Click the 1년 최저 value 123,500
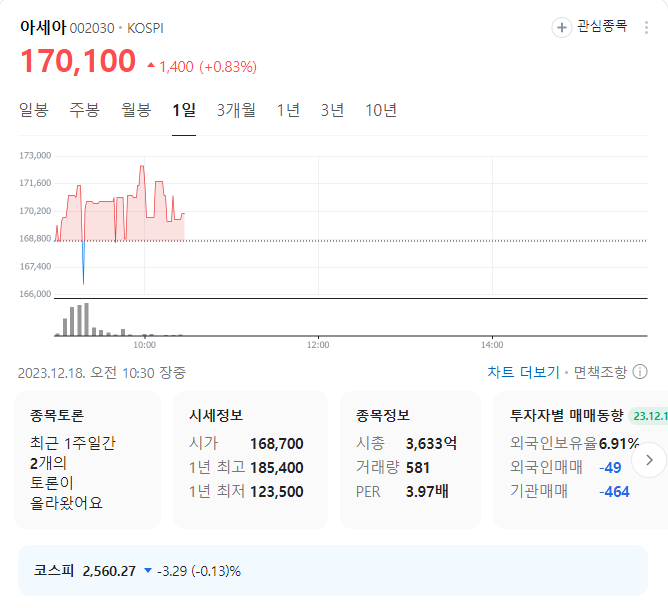668x608 pixels. tap(277, 491)
